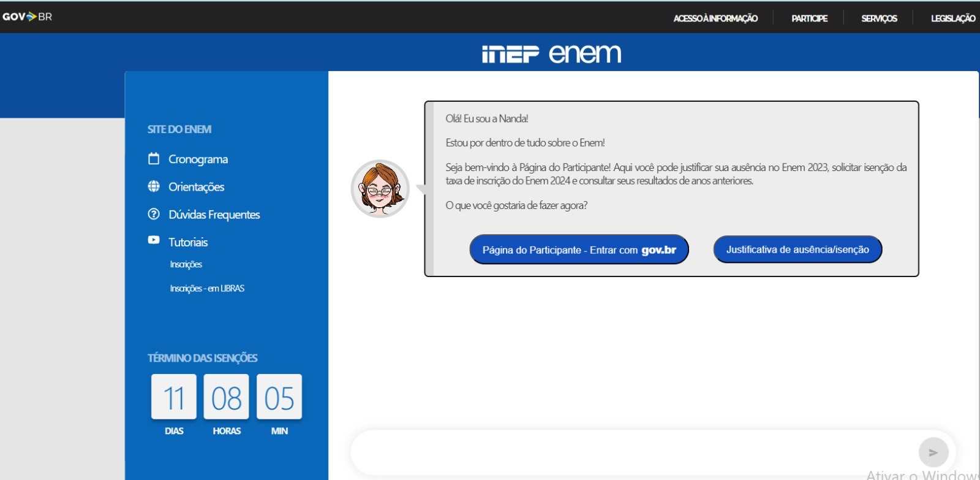
Task: Click the Orientações globe icon
Action: point(154,186)
